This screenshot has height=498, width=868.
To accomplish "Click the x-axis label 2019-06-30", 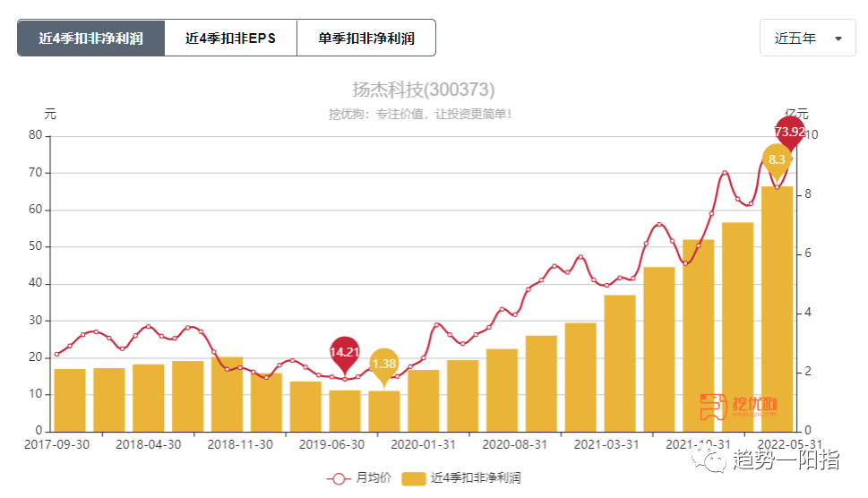I will click(331, 444).
